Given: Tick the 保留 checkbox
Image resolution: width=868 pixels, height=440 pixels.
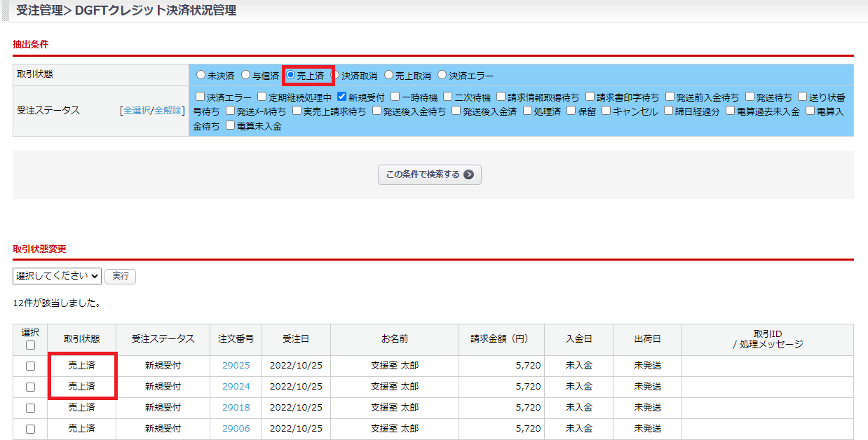Looking at the screenshot, I should pos(571,111).
